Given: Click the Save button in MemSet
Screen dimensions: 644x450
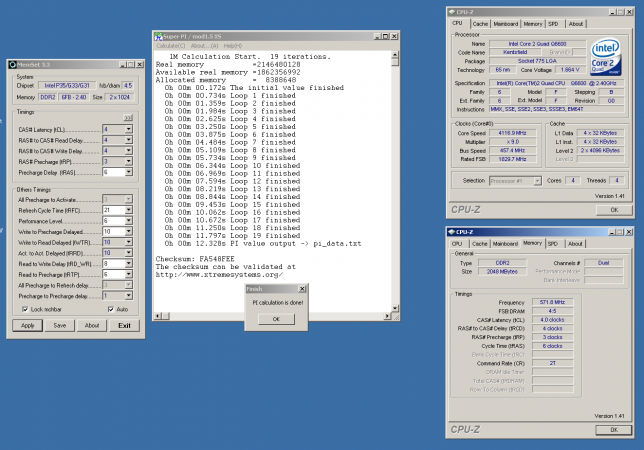Looking at the screenshot, I should pyautogui.click(x=60, y=326).
